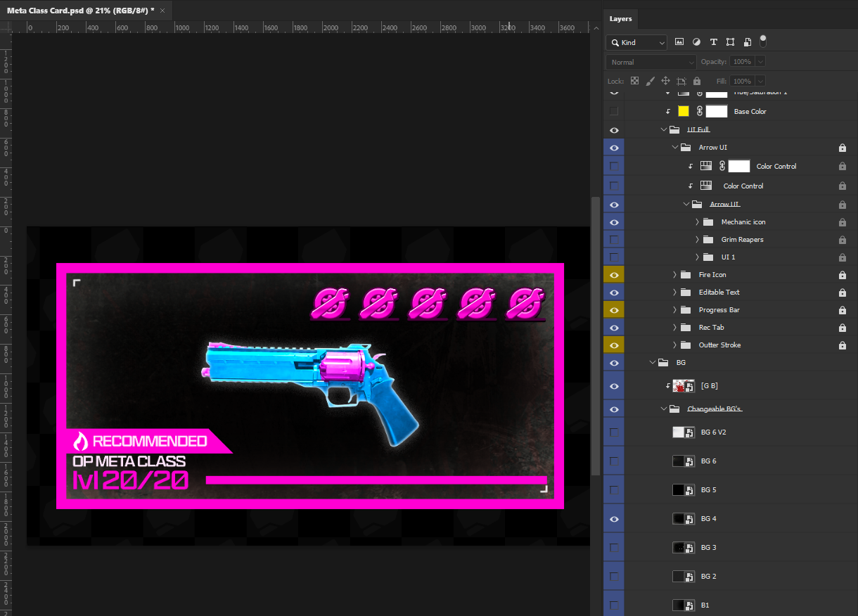Image resolution: width=858 pixels, height=616 pixels.
Task: Click the lock icon on Outter Stroke group
Action: [x=842, y=345]
